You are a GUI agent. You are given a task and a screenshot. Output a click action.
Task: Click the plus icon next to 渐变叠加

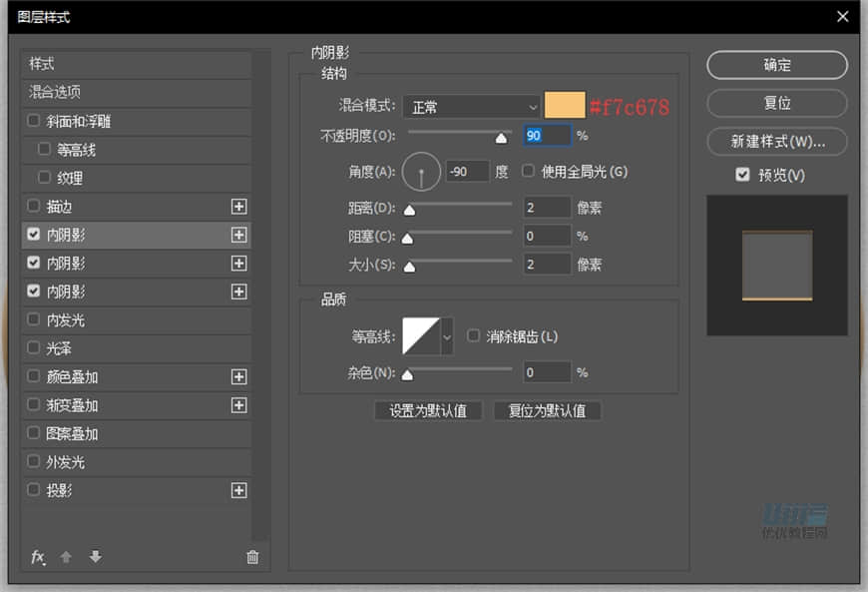[x=240, y=405]
